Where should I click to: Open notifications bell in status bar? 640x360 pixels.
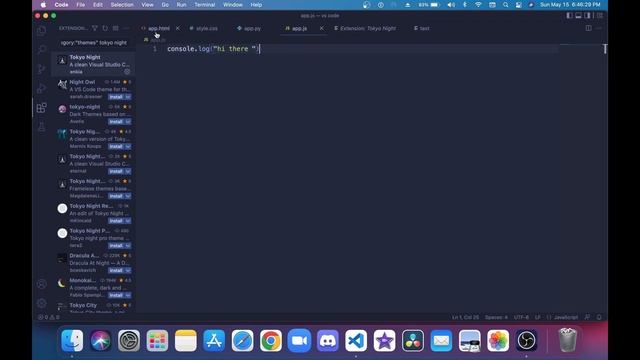point(599,317)
